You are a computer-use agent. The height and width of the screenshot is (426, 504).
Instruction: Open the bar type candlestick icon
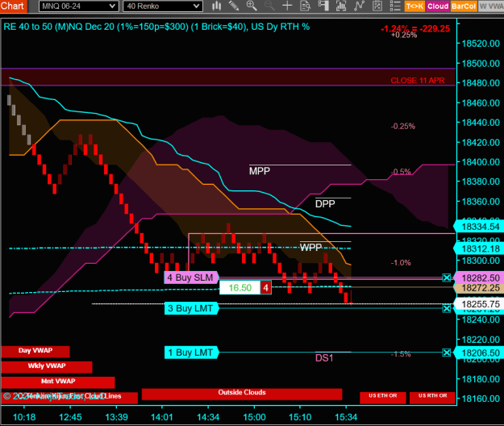(217, 6)
